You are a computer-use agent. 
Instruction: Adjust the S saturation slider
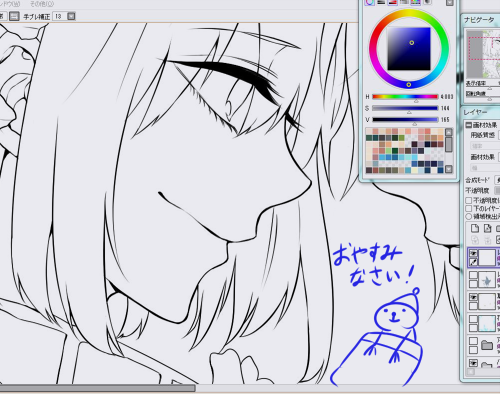pos(405,108)
